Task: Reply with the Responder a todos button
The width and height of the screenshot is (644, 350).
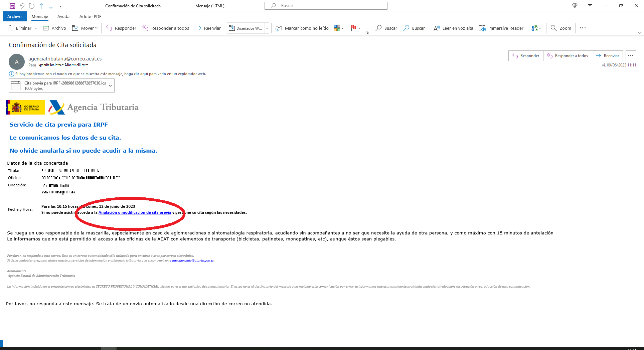Action: pos(568,56)
